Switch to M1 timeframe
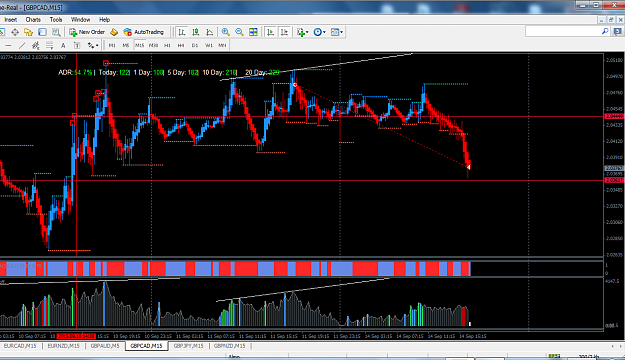This screenshot has height=360, width=625. coord(112,45)
